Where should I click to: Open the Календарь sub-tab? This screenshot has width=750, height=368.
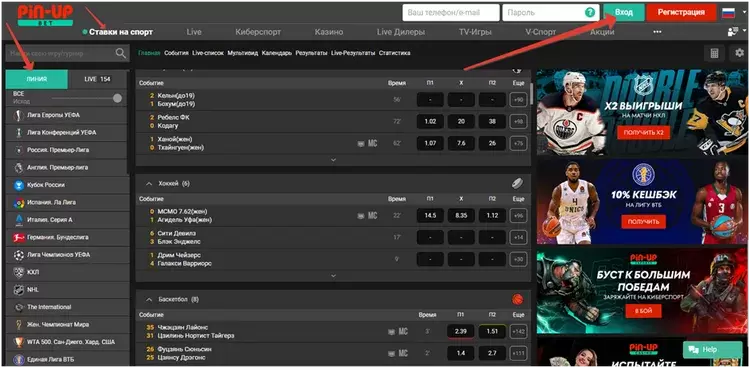click(x=276, y=53)
